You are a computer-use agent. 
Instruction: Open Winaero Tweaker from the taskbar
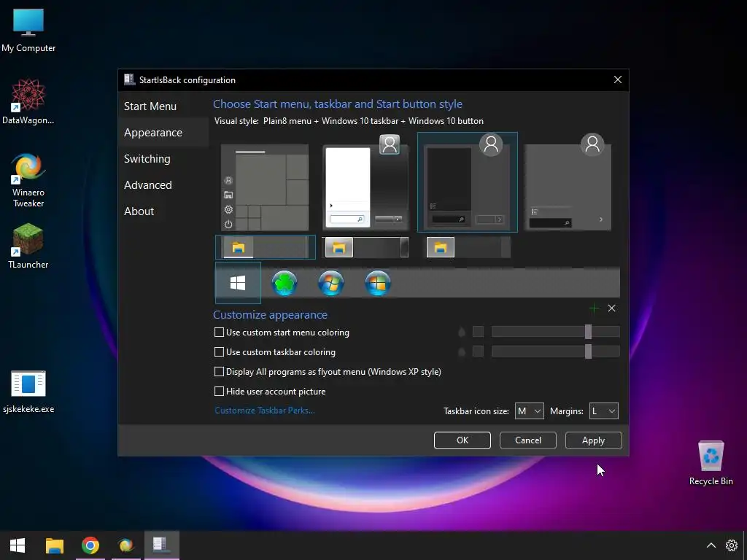(x=125, y=545)
